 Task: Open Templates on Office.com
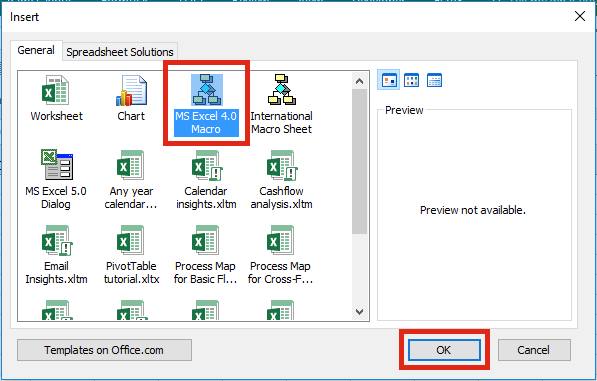click(104, 350)
